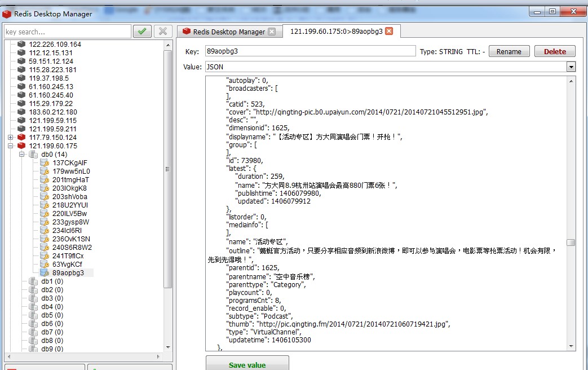The image size is (588, 370).
Task: Select server icon for 122.226.109.164
Action: coord(21,44)
